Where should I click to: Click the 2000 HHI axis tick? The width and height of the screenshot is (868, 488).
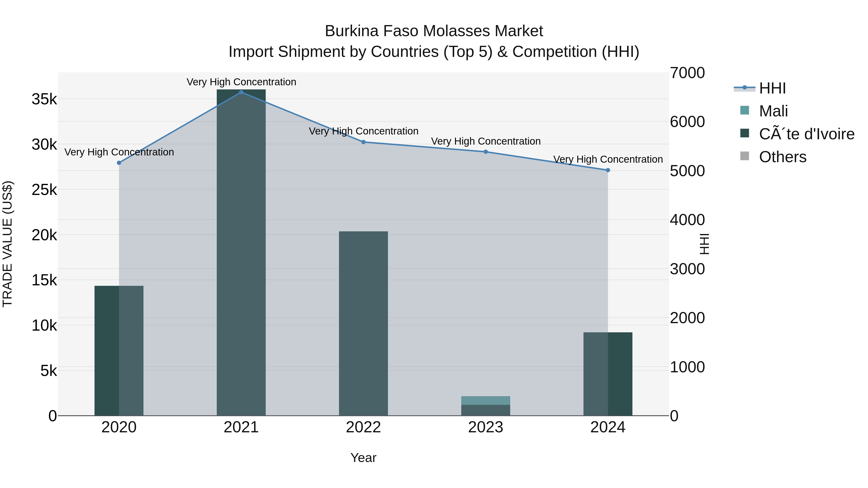coord(687,318)
